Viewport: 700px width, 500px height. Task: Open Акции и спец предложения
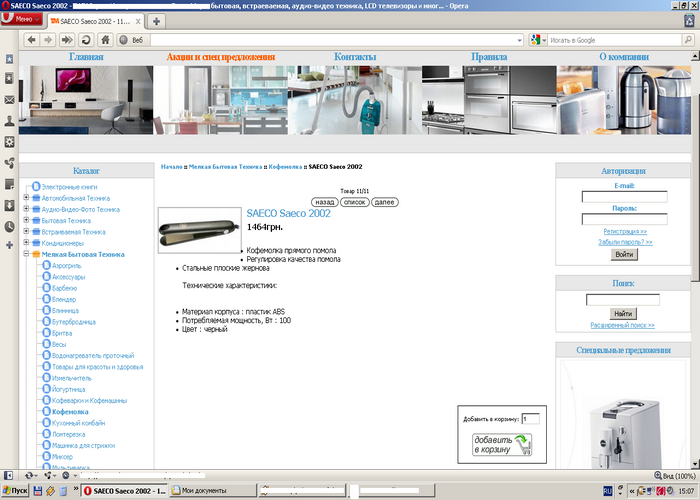click(x=221, y=57)
